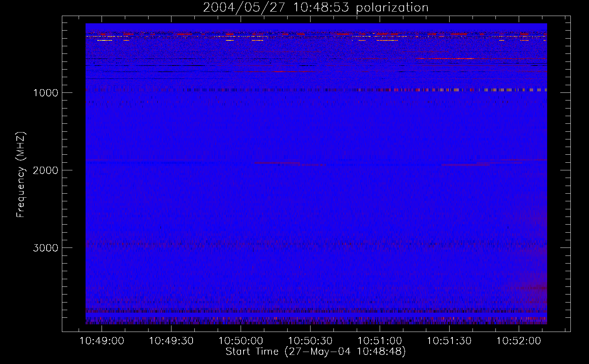Click the 10:49:30 time tick label

171,341
